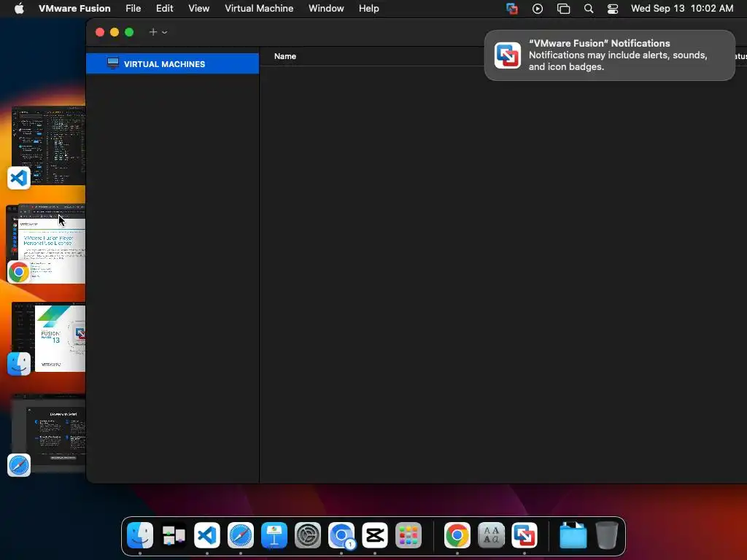This screenshot has height=560, width=747.
Task: Open the Downloads folder in the Dock
Action: coord(573,535)
